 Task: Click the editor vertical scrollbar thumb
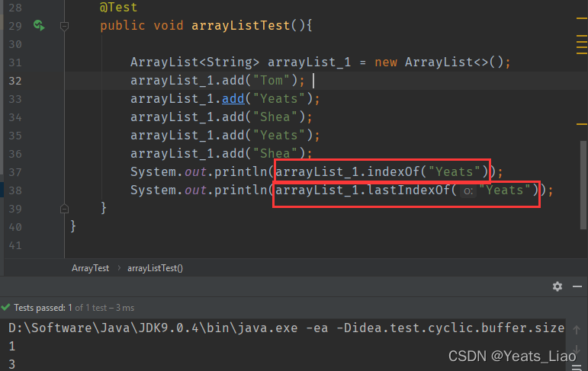[x=583, y=184]
